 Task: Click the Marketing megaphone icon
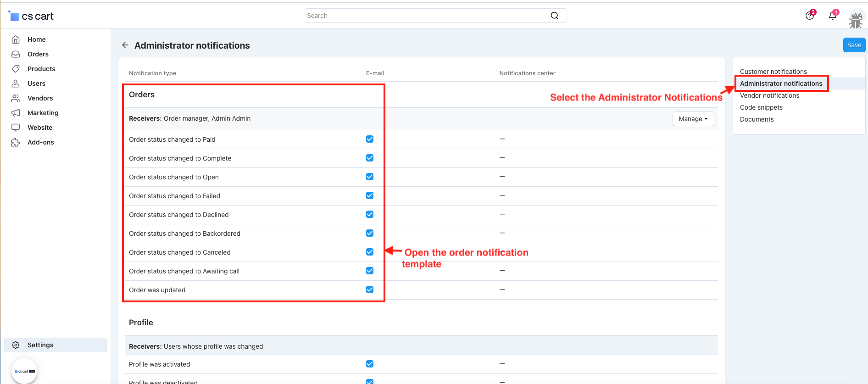16,113
